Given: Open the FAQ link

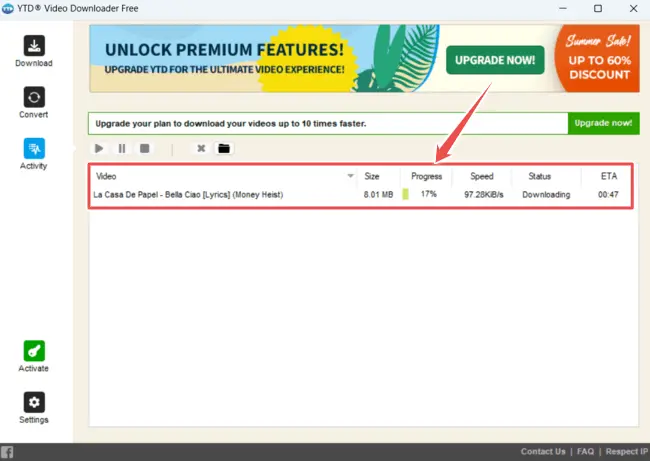Looking at the screenshot, I should (585, 451).
